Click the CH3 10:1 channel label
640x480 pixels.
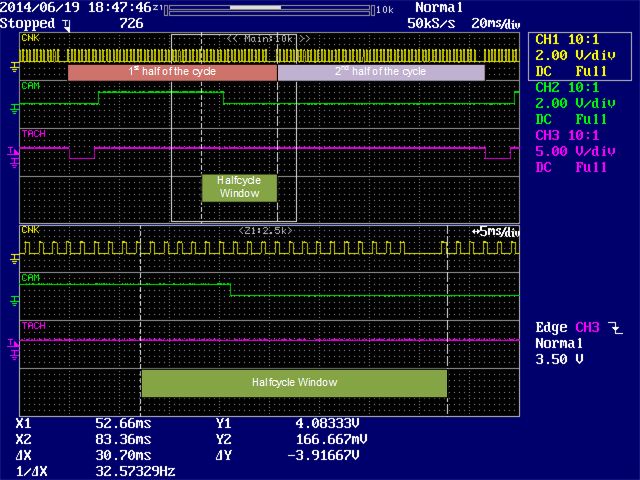point(567,135)
